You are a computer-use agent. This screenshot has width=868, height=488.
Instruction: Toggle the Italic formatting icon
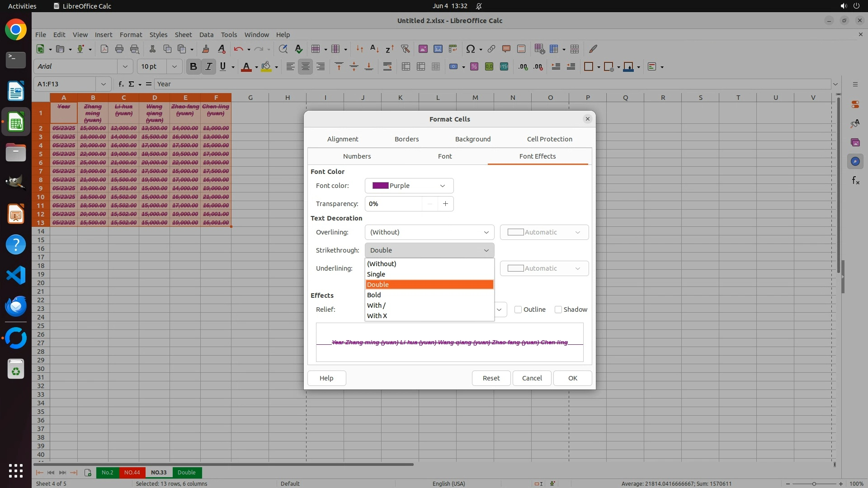[x=208, y=67]
